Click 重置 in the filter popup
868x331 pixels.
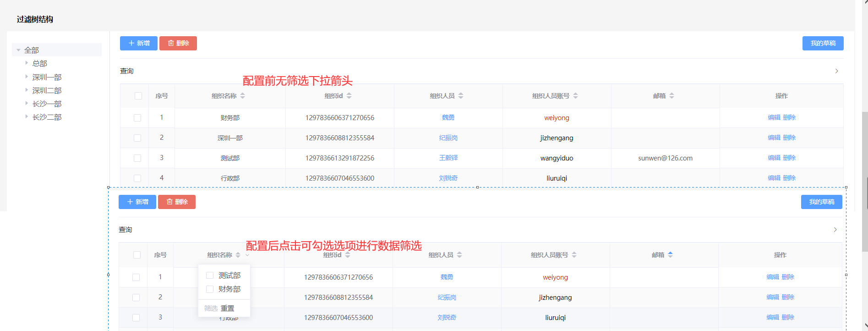pyautogui.click(x=228, y=308)
